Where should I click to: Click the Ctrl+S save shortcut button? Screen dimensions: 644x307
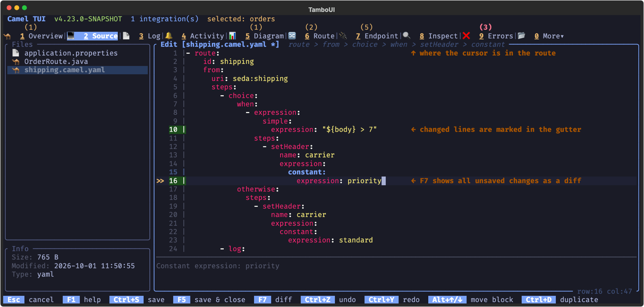[126, 300]
